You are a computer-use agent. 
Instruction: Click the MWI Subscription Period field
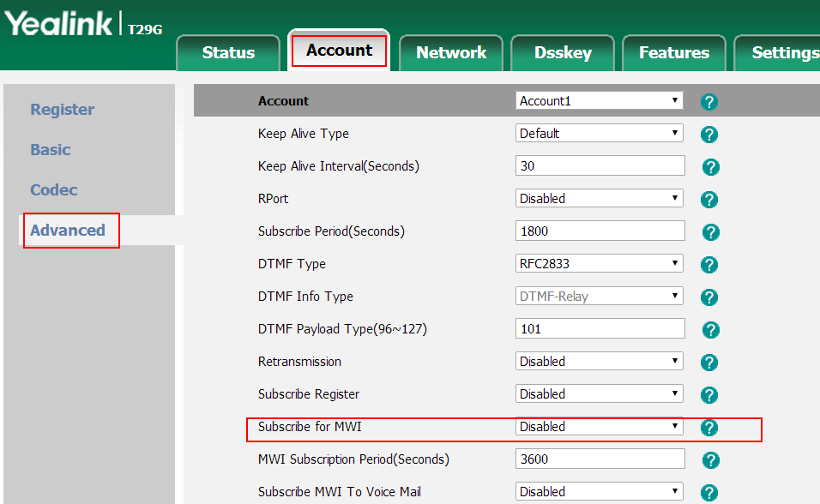point(600,459)
